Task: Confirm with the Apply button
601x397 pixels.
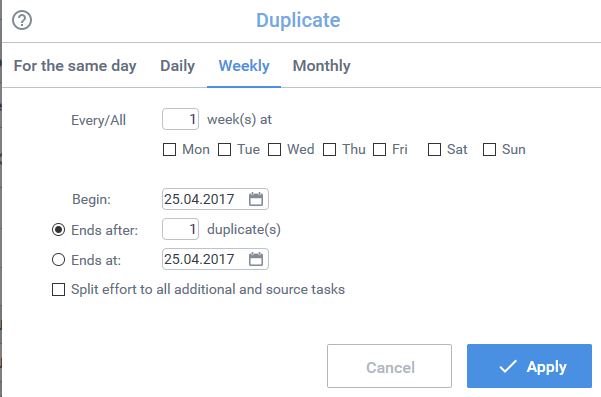Action: 529,366
